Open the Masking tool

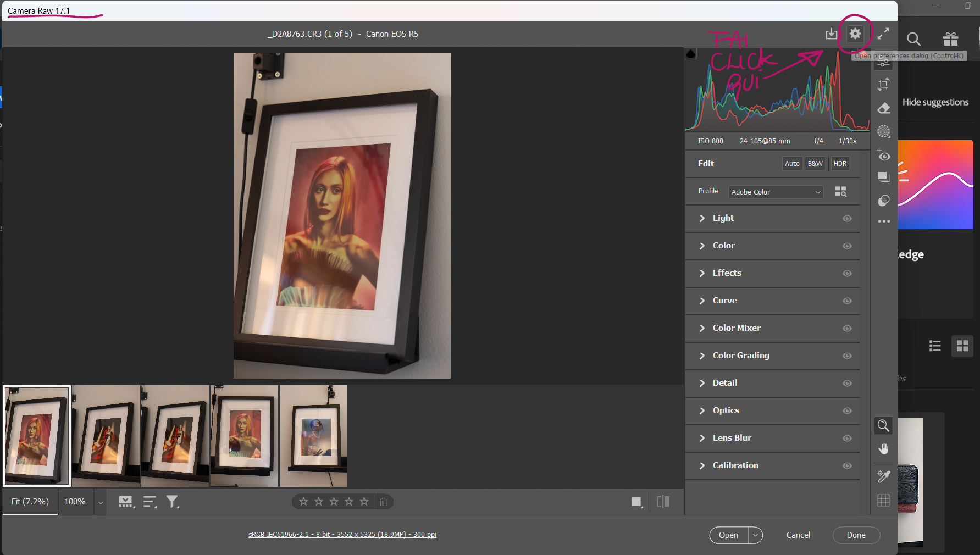884,131
